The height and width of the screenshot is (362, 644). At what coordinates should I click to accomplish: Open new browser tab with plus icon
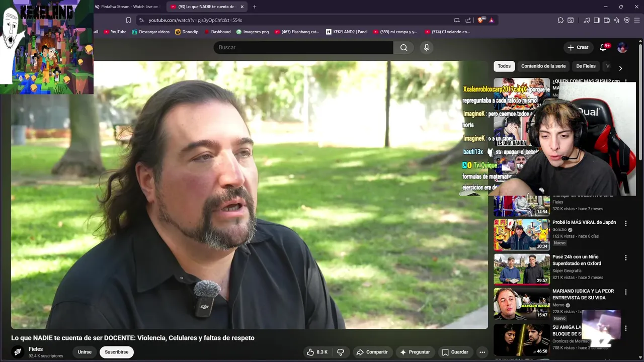(x=255, y=7)
